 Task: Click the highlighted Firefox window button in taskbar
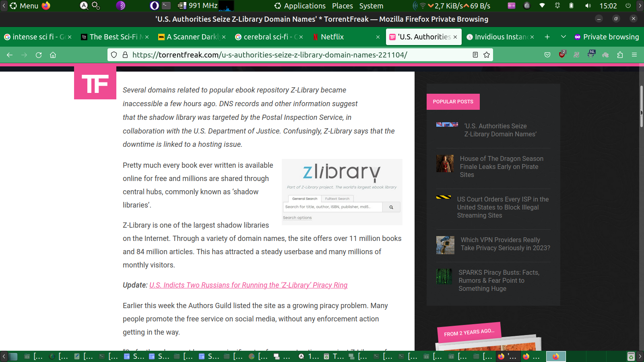click(x=556, y=356)
